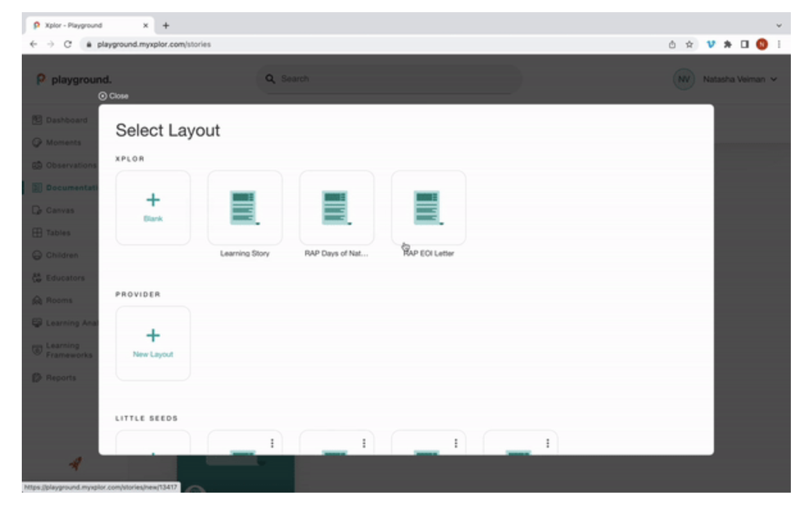Image resolution: width=812 pixels, height=517 pixels.
Task: Choose the Blank layout card
Action: pyautogui.click(x=153, y=208)
